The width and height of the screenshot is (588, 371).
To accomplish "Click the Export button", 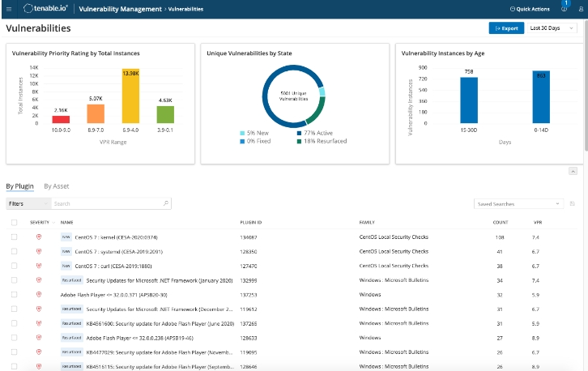I will (x=506, y=28).
